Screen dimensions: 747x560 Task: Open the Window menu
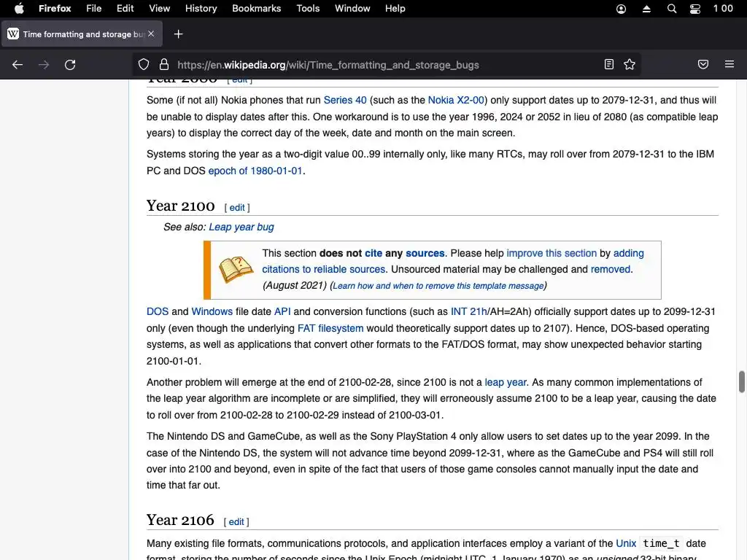pos(352,9)
